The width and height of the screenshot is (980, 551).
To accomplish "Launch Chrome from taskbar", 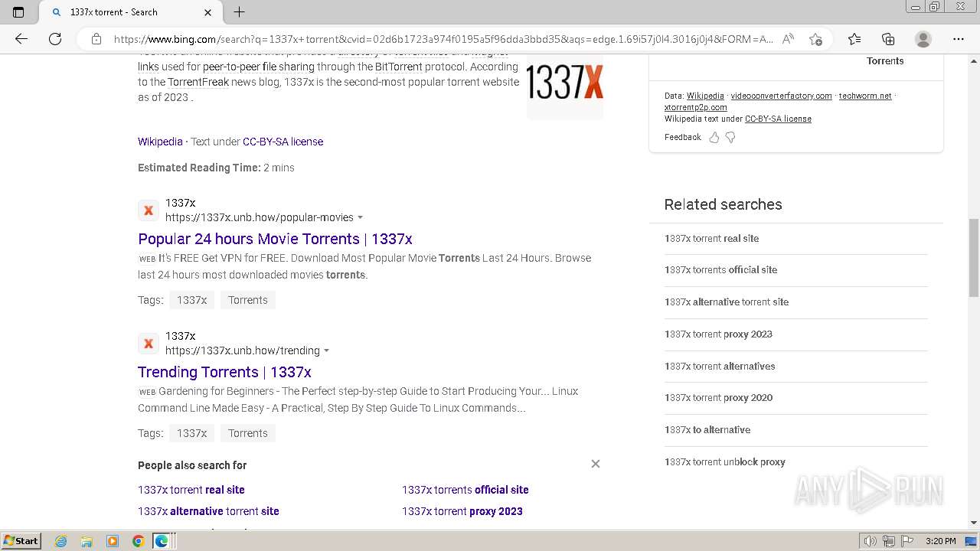I will coord(138,541).
